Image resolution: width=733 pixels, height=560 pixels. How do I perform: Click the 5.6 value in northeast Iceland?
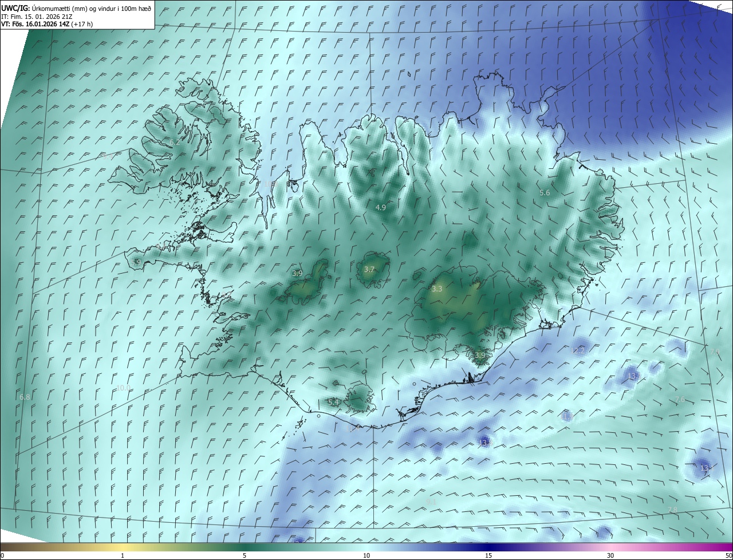coord(545,193)
